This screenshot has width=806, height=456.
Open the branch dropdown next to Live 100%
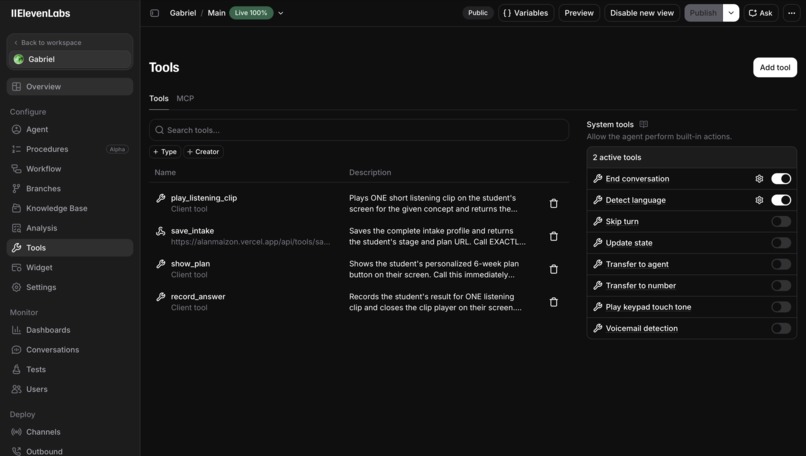(281, 13)
